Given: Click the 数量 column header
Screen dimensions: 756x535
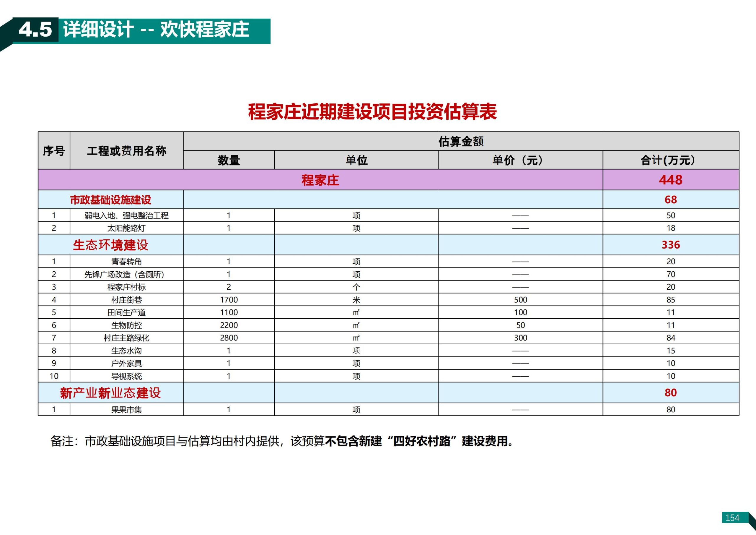Looking at the screenshot, I should (229, 160).
